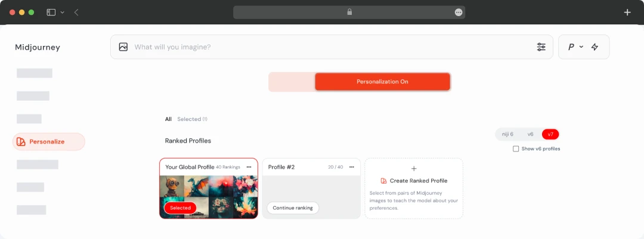Viewport: 644px width, 239px height.
Task: Click the dragon thumbnail in Global Profile
Action: click(x=196, y=187)
